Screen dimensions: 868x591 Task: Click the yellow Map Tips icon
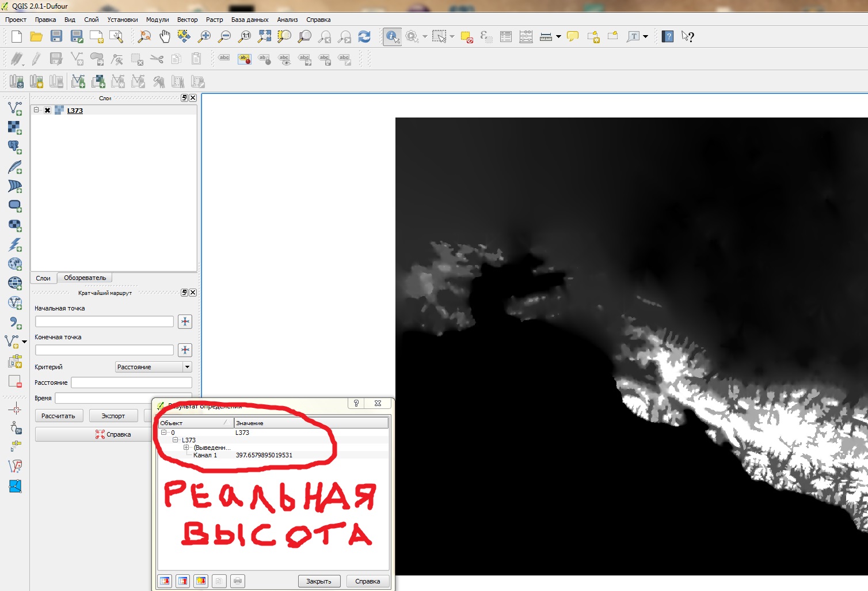point(572,37)
